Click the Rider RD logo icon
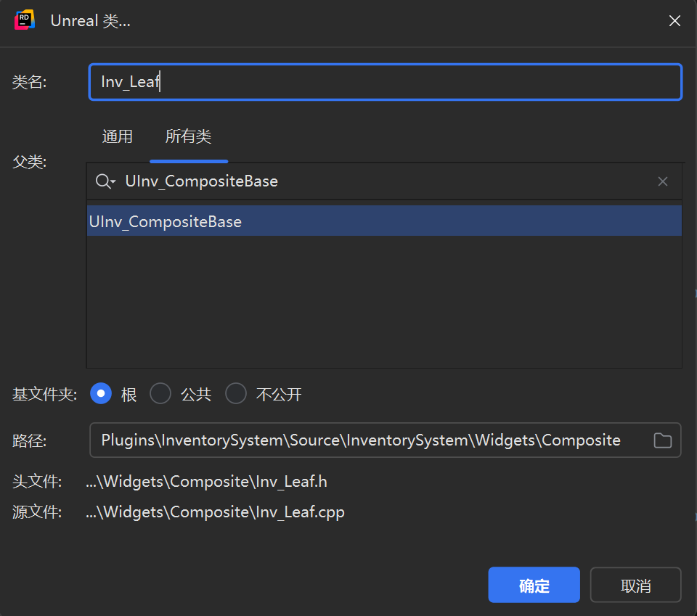Image resolution: width=697 pixels, height=616 pixels. pyautogui.click(x=25, y=20)
